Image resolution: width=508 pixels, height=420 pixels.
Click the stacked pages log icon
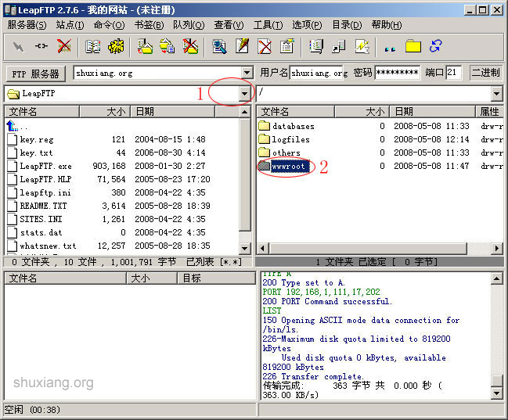pyautogui.click(x=316, y=47)
